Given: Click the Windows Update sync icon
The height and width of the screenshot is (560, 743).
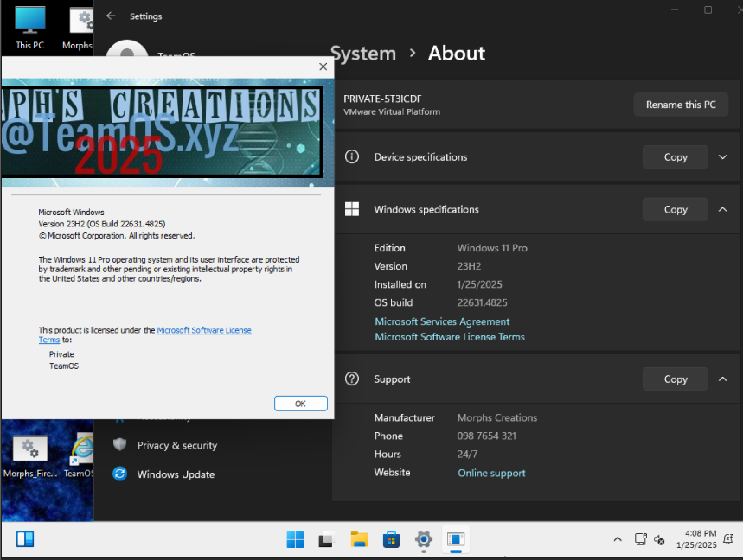Looking at the screenshot, I should pos(120,474).
